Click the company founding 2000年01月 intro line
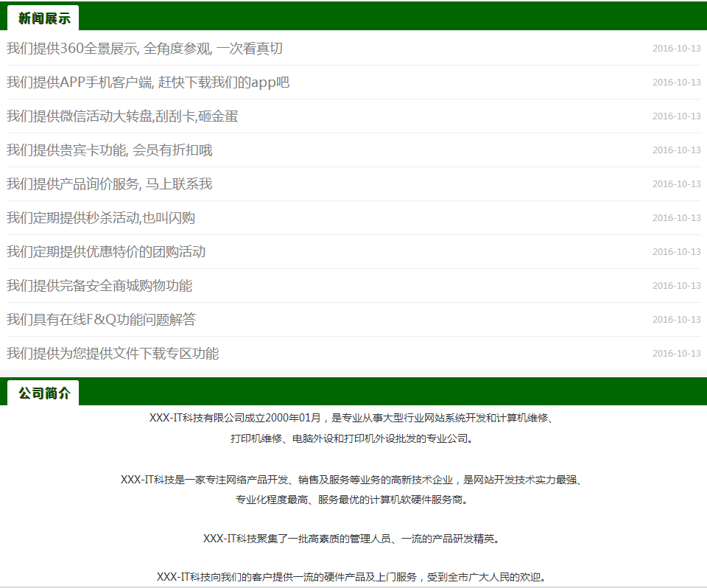Image resolution: width=707 pixels, height=588 pixels. pyautogui.click(x=352, y=419)
